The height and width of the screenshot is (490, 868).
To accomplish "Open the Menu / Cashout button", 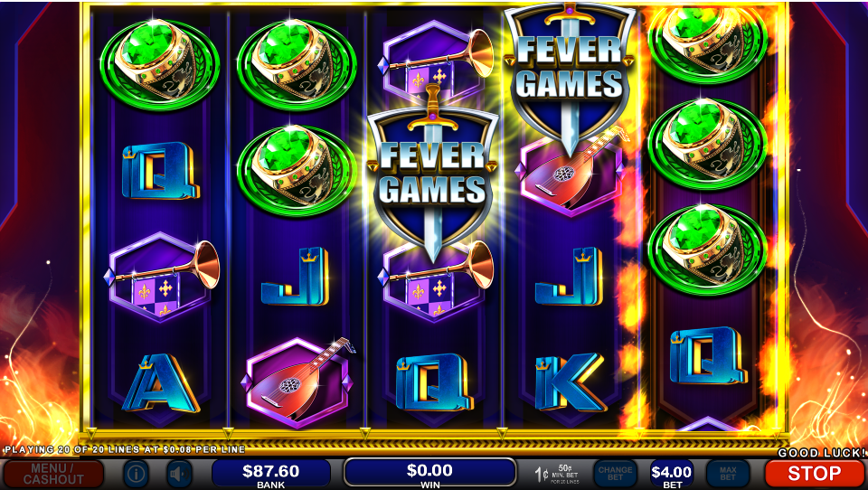I will [x=52, y=475].
